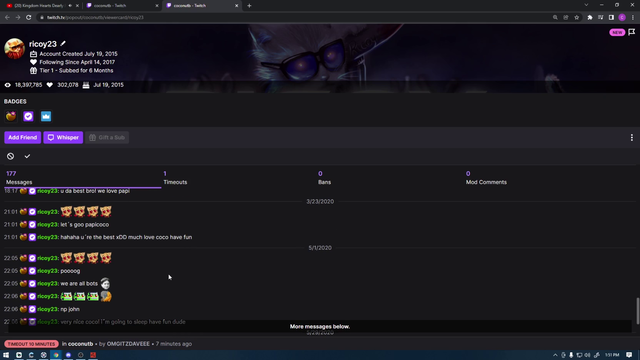Click the Discord icon in the taskbar
The image size is (640, 360).
[x=68, y=355]
